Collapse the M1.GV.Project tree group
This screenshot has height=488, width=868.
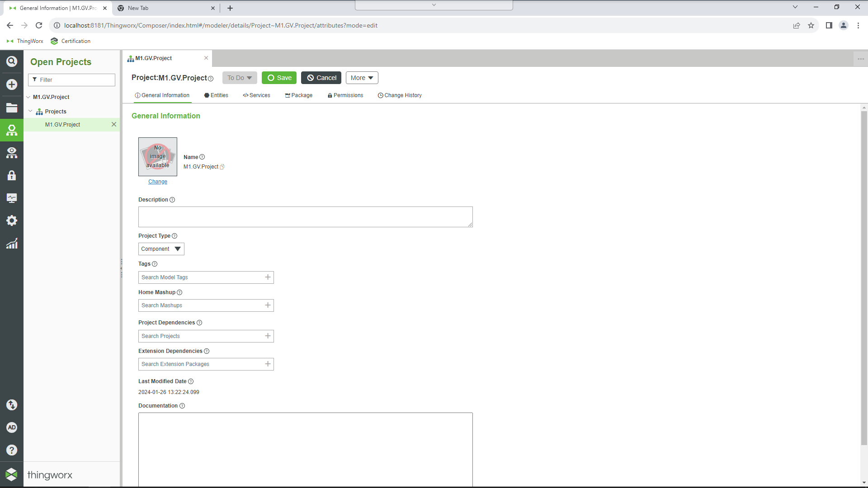pos(28,97)
